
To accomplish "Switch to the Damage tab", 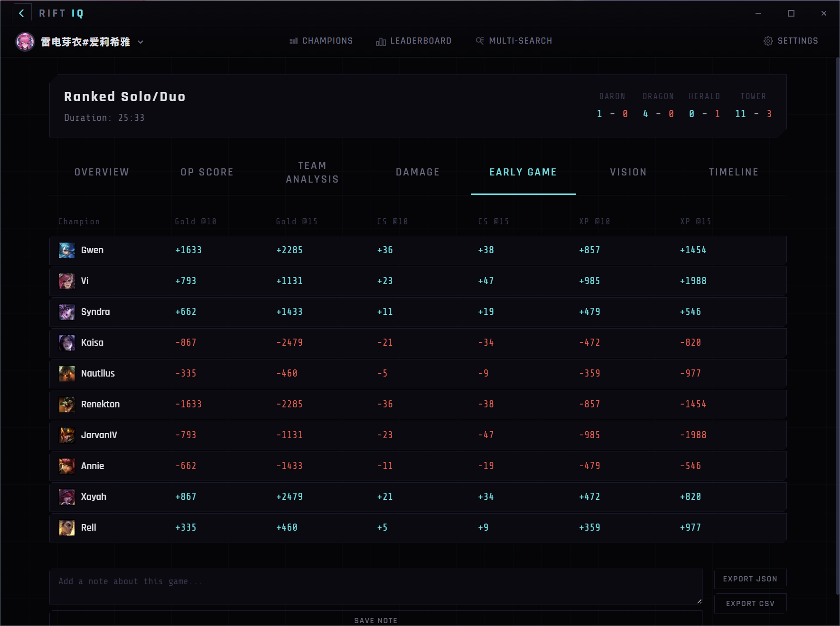I will tap(418, 172).
